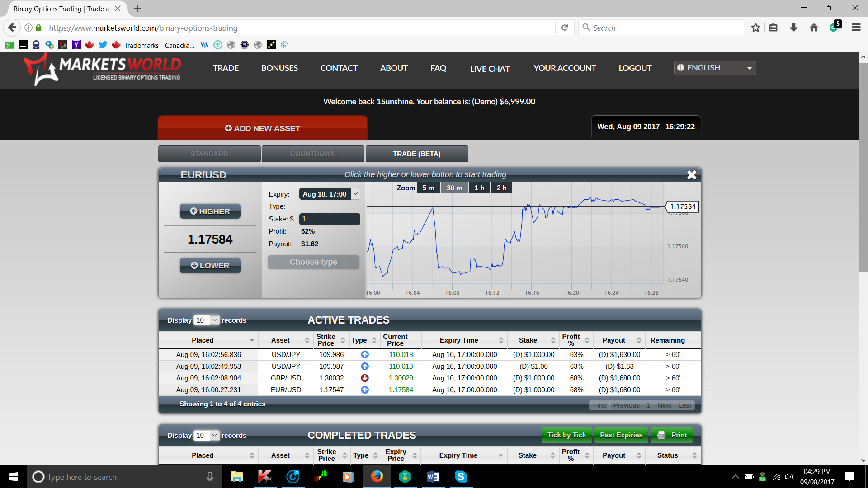The image size is (868, 488).
Task: Switch to the STANDARD tab
Action: click(x=209, y=154)
